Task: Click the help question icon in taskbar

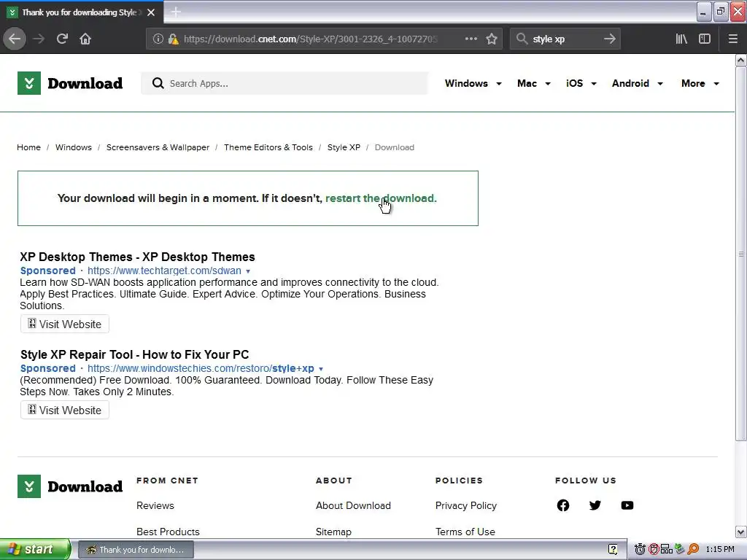Action: point(613,550)
